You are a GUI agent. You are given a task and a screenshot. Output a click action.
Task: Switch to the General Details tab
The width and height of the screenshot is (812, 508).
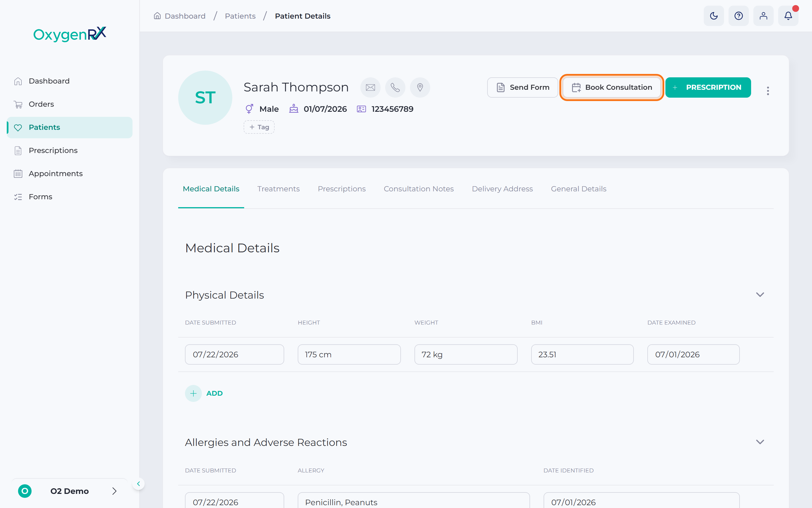coord(579,189)
